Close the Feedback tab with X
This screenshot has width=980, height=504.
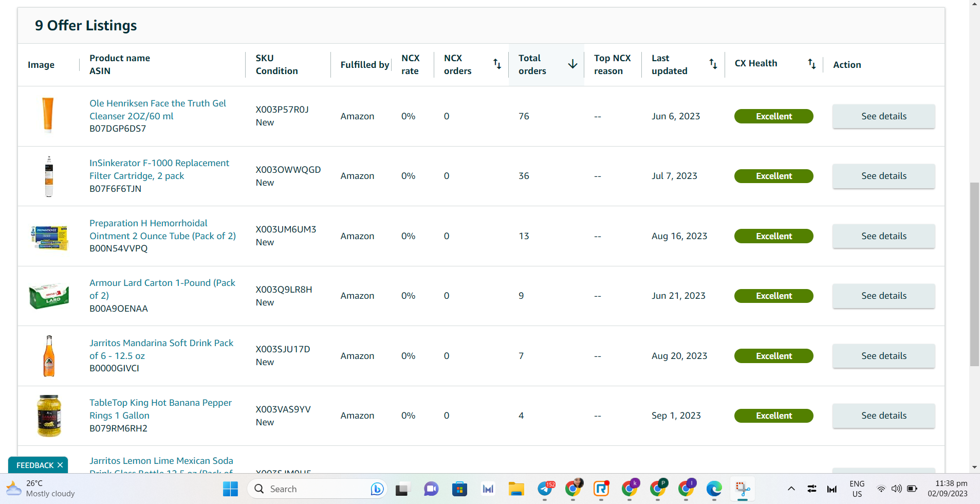coord(60,465)
